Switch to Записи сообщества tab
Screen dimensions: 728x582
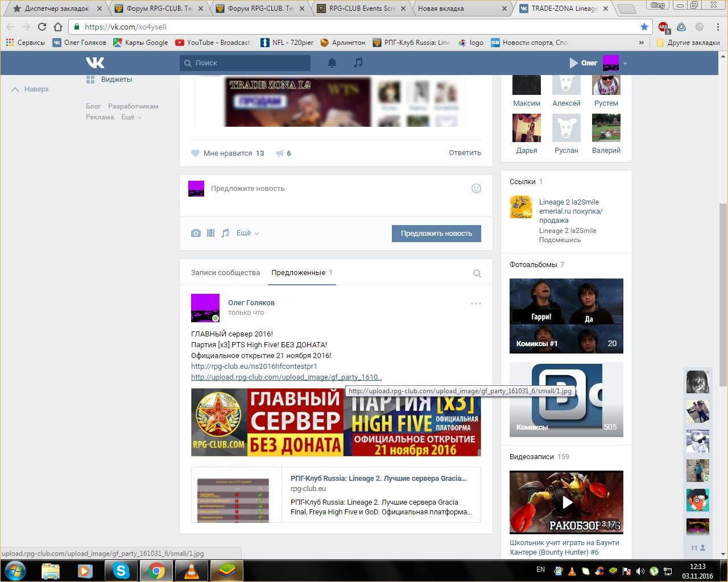pyautogui.click(x=225, y=273)
